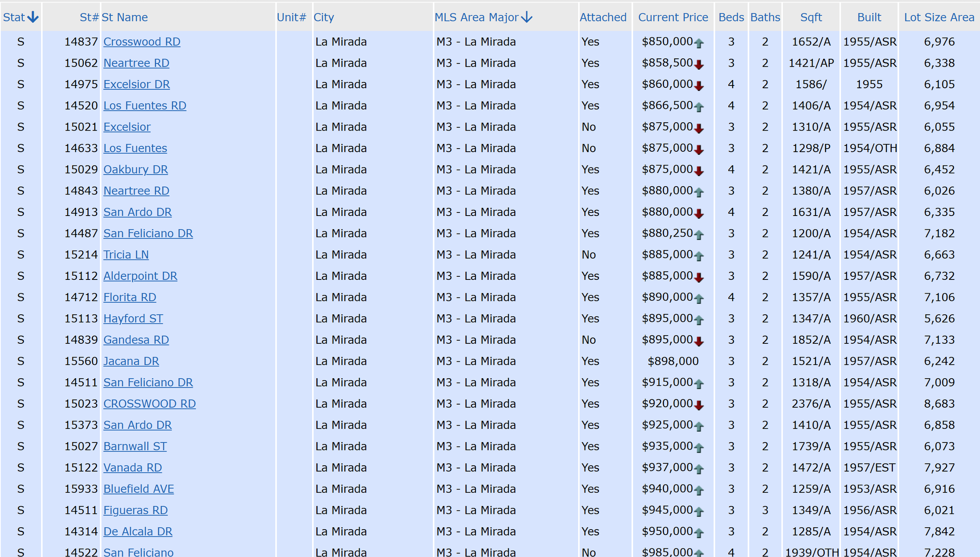Click price-down arrow beside $920,000

[699, 405]
